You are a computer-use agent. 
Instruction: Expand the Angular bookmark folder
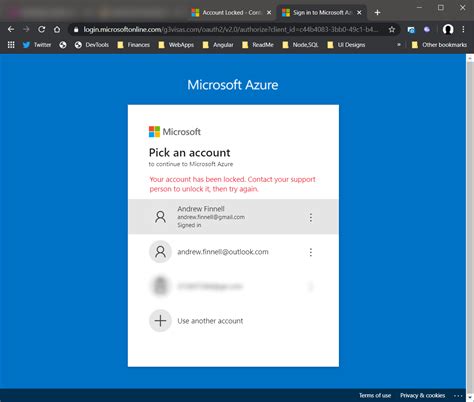[218, 45]
